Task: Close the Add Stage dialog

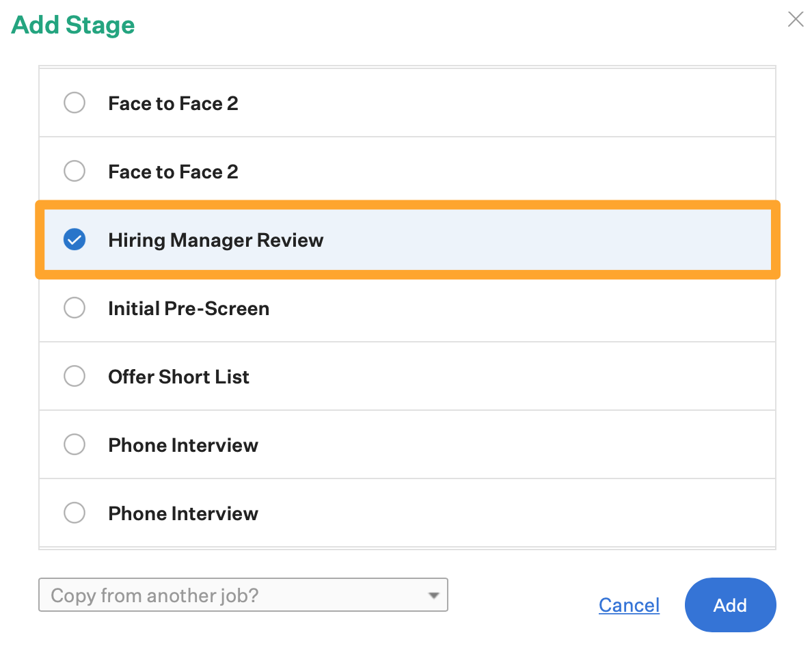Action: click(796, 19)
